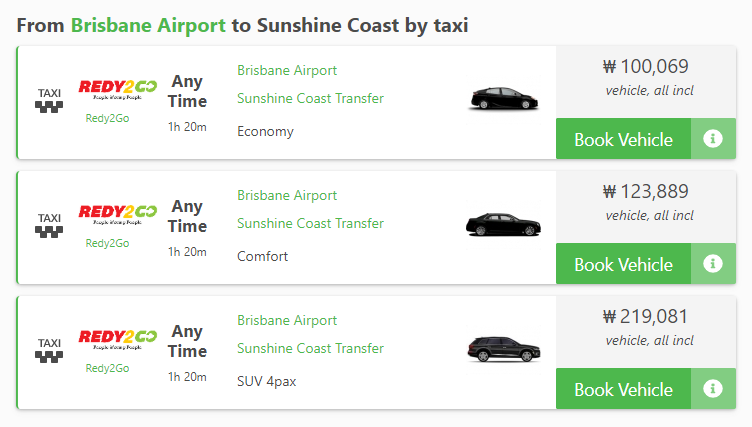The image size is (752, 427).
Task: Click the Economy car thumbnail image
Action: [503, 99]
